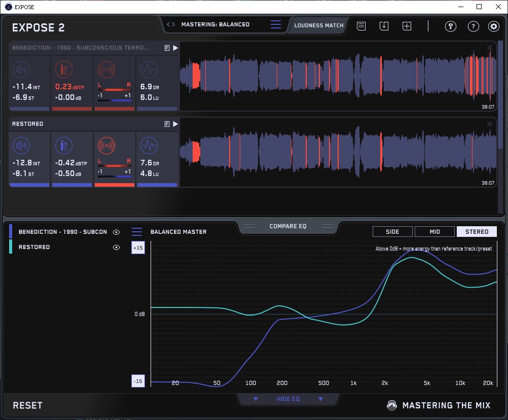Switch EQ view to Mid
The height and width of the screenshot is (420, 508).
pos(434,232)
